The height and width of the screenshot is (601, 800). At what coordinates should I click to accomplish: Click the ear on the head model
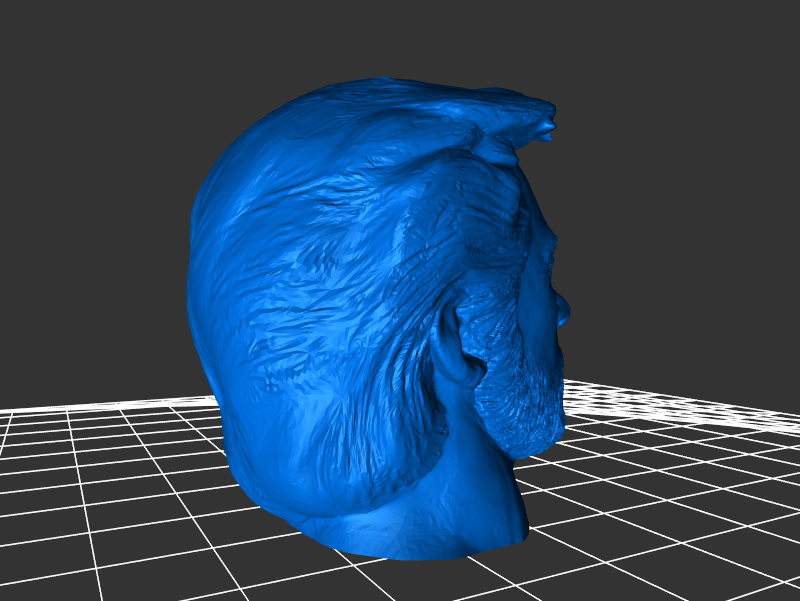pos(455,350)
